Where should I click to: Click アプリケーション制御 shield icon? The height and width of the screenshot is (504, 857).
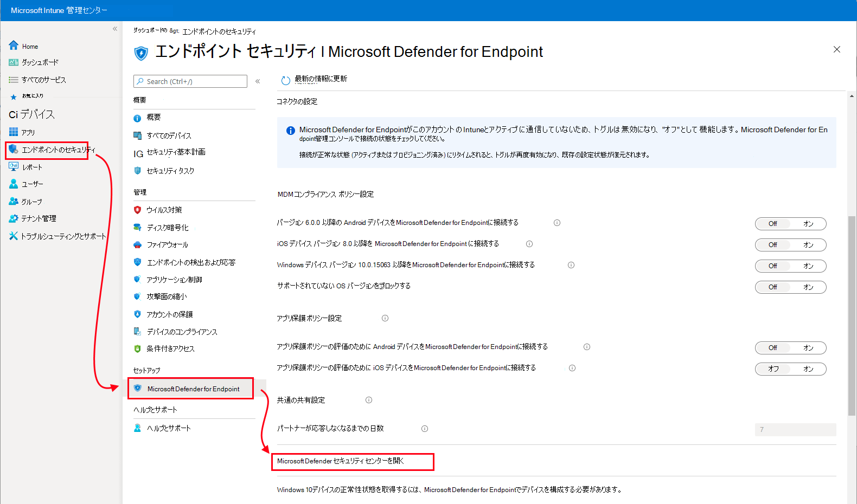click(x=137, y=279)
